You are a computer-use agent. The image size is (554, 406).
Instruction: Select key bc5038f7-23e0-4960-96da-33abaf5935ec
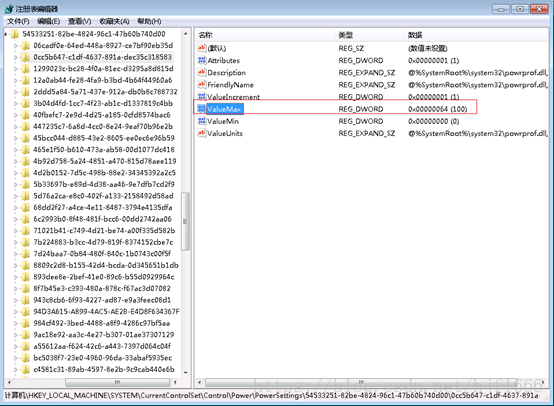click(103, 358)
